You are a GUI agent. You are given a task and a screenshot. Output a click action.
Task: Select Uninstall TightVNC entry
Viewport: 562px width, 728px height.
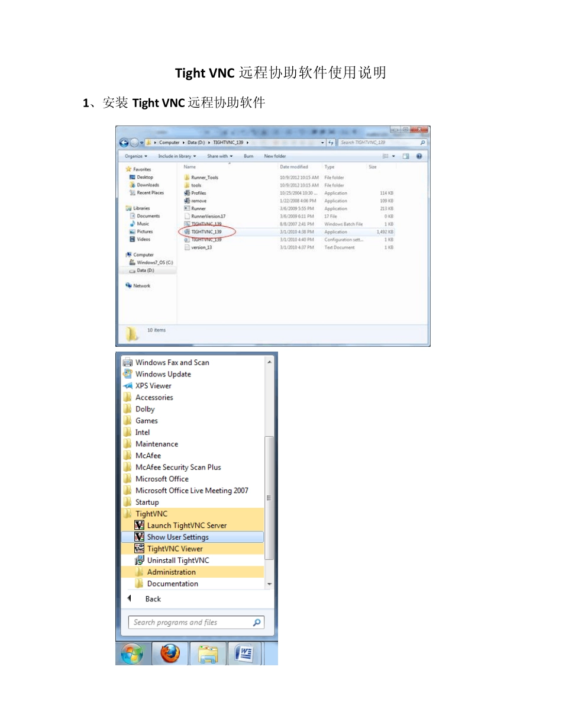(x=177, y=561)
